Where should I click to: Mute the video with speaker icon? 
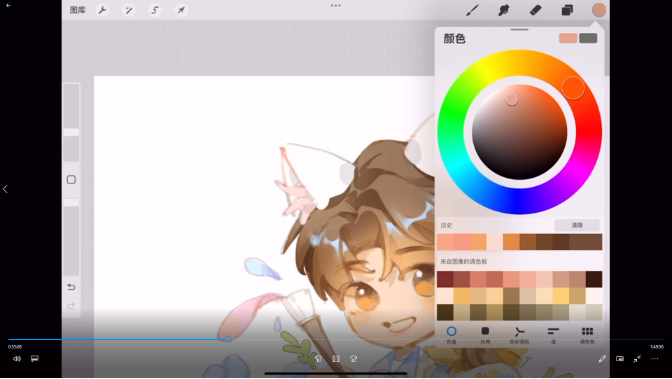pyautogui.click(x=17, y=358)
